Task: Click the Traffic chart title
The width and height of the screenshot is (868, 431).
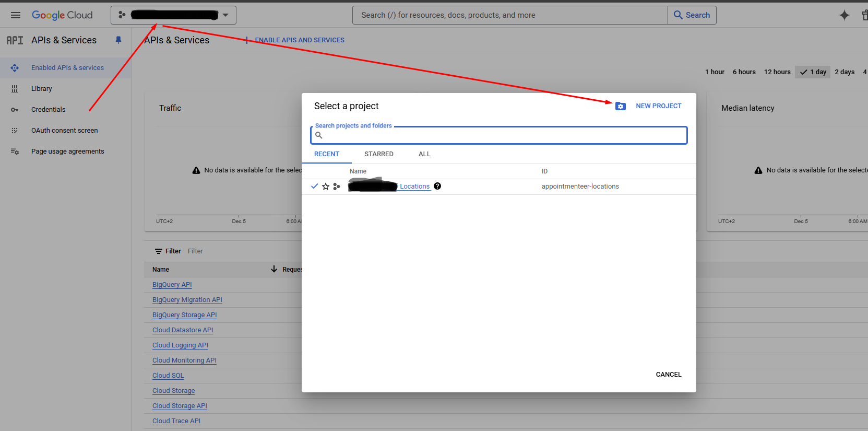Action: tap(170, 108)
